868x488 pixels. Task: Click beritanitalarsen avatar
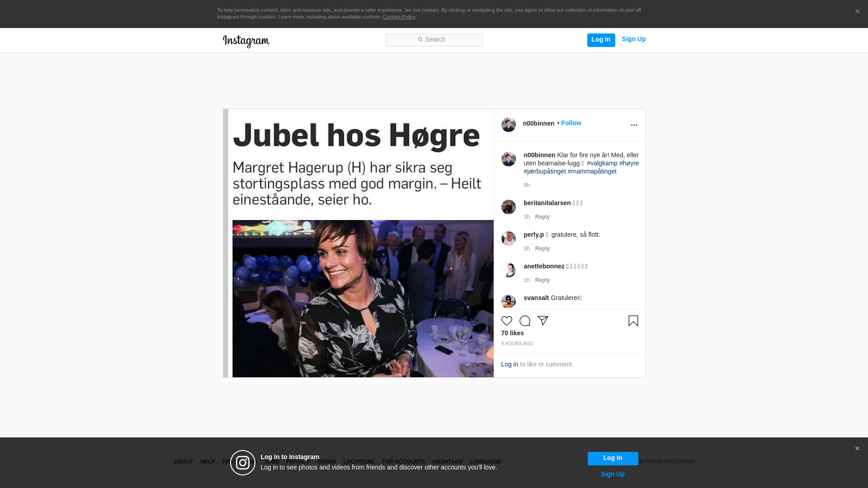(508, 207)
